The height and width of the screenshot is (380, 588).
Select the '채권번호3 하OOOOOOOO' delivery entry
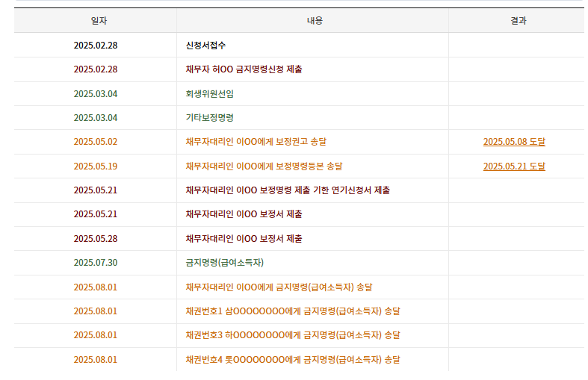[x=293, y=335]
